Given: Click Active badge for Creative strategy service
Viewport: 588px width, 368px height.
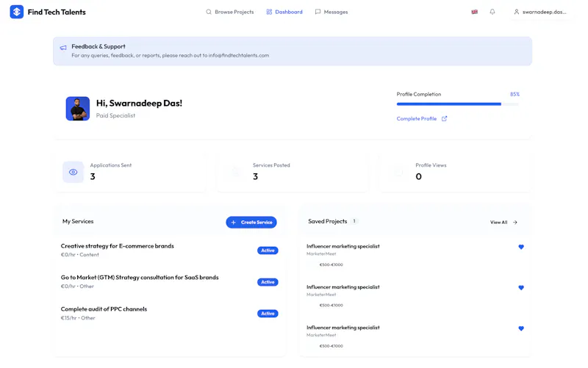Looking at the screenshot, I should 268,250.
